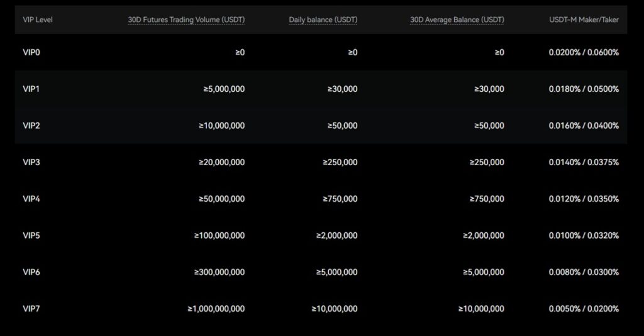Screen dimensions: 644x336
Task: Click VIP5 daily balance ≥2,000,000
Action: [x=337, y=236]
